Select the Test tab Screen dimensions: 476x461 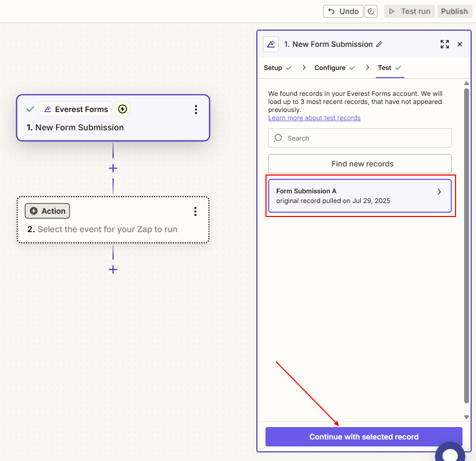tap(385, 67)
